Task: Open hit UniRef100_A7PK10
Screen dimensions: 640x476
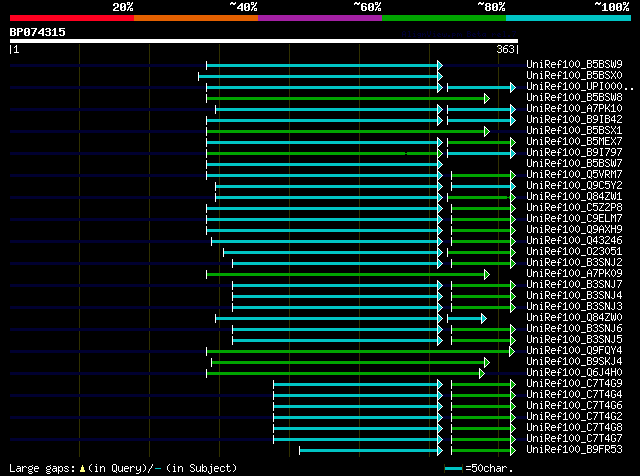Action: (574, 109)
